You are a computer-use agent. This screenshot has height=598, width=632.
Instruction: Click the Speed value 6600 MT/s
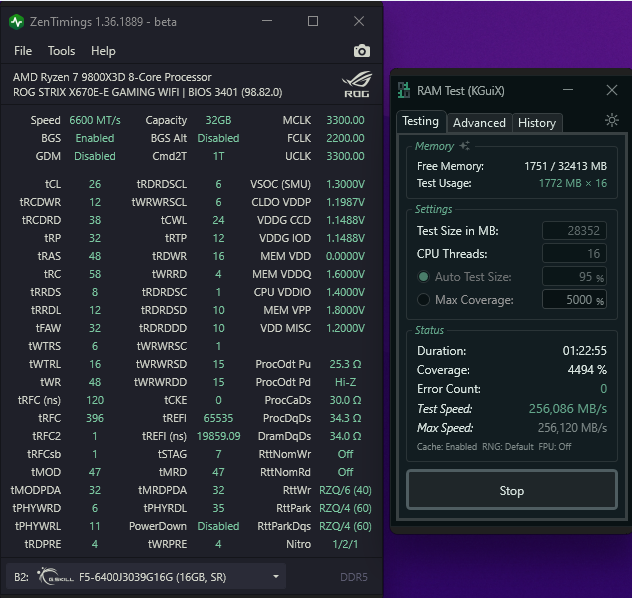[95, 120]
